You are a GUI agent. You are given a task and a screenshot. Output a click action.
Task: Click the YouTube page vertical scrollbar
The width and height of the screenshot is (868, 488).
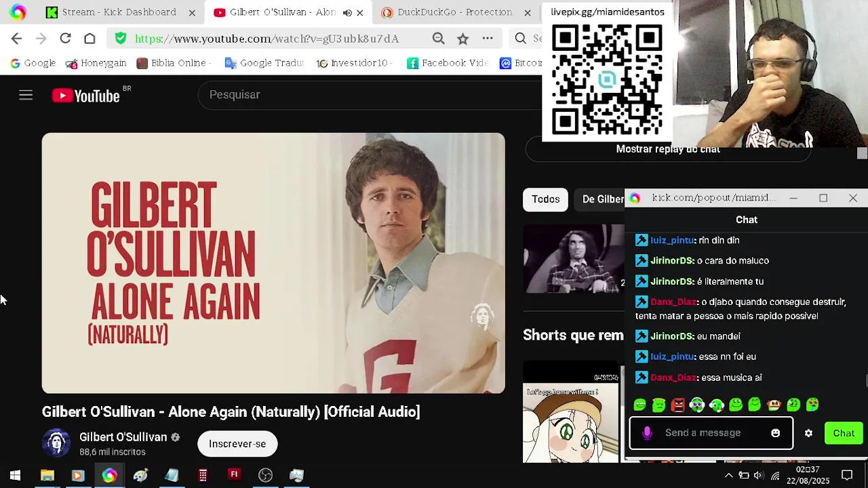862,154
